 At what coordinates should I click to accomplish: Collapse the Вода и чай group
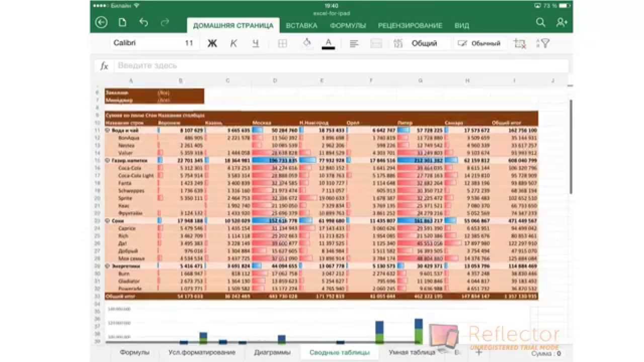point(107,130)
